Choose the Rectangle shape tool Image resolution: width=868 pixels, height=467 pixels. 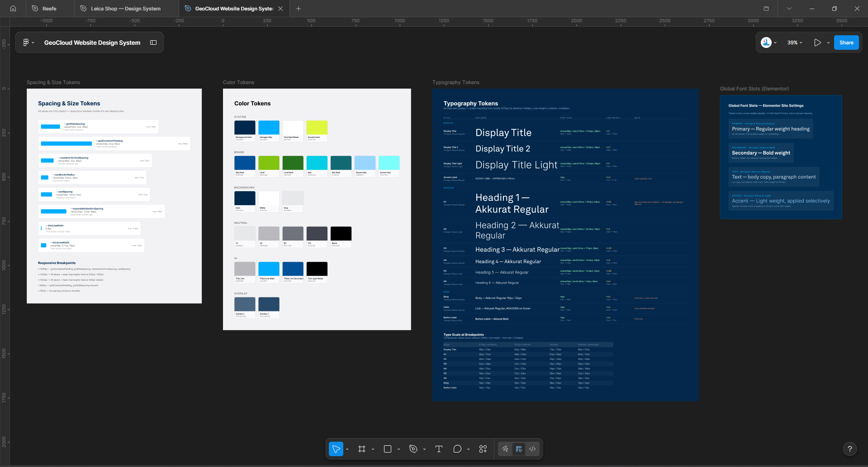coord(388,449)
